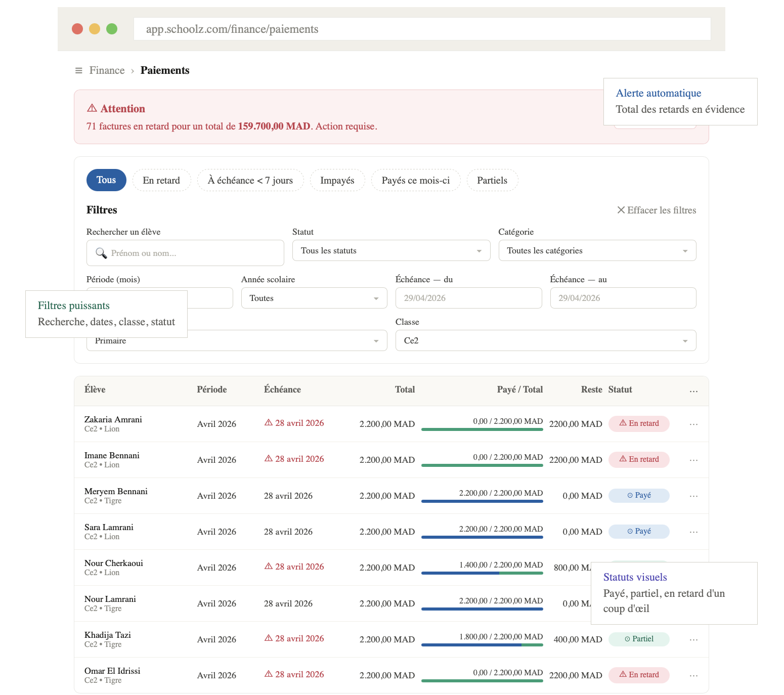This screenshot has width=784, height=695.
Task: Click student name Nour Cherkaoui
Action: point(114,563)
